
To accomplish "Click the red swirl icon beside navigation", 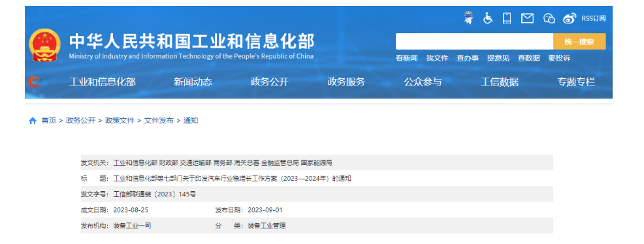I will coord(34,82).
